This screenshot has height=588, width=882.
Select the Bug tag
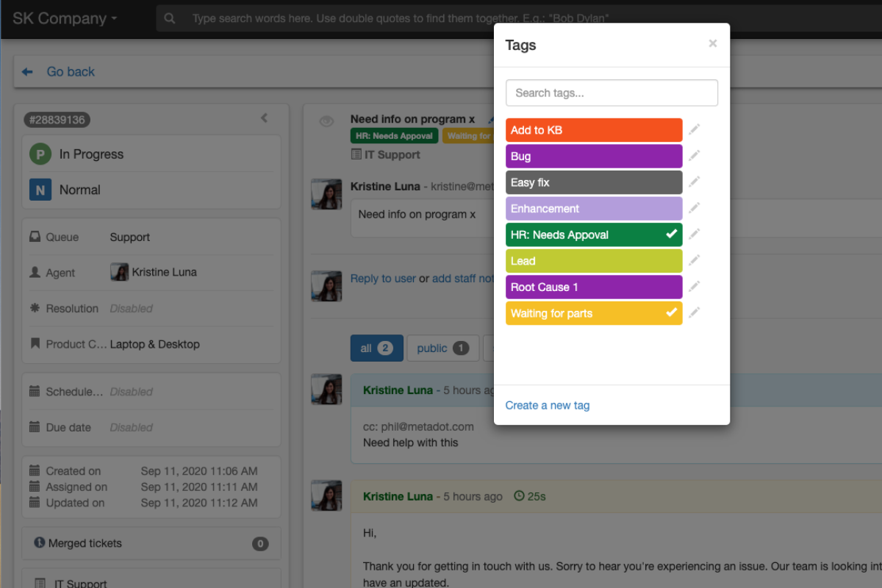point(594,156)
